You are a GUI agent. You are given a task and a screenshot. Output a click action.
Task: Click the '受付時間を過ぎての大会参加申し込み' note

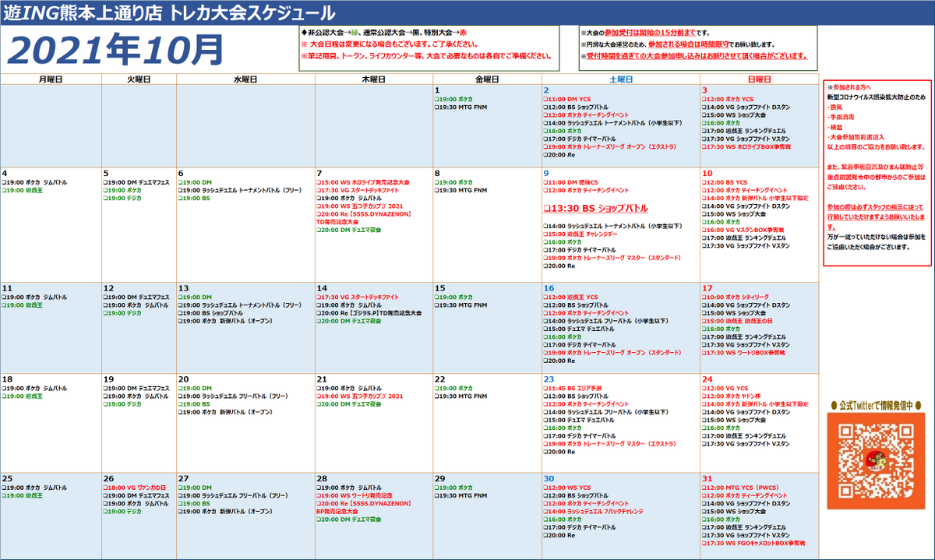point(693,56)
